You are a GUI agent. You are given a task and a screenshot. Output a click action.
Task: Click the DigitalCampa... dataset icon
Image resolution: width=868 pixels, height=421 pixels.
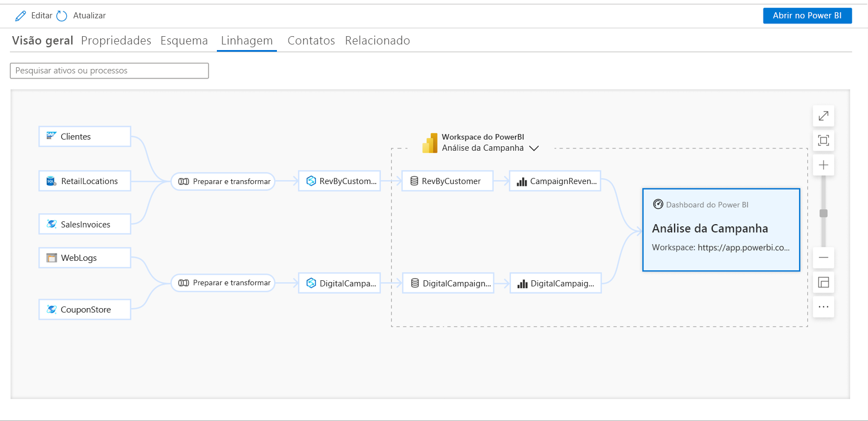[311, 283]
